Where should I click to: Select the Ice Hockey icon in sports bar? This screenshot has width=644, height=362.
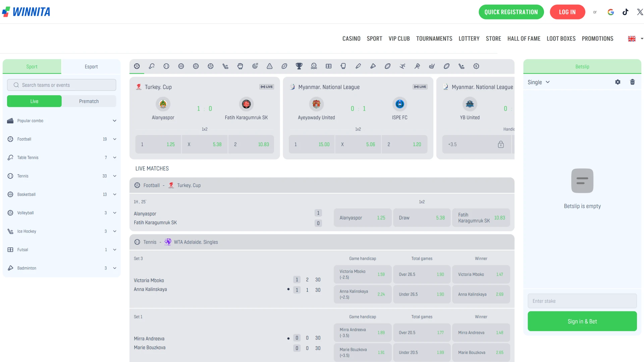225,66
